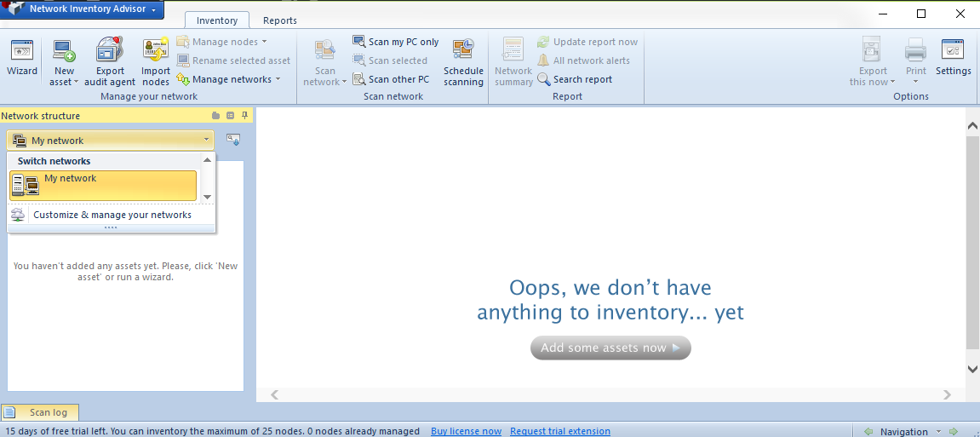The image size is (980, 437).
Task: Choose Scan my PC only
Action: [x=396, y=42]
